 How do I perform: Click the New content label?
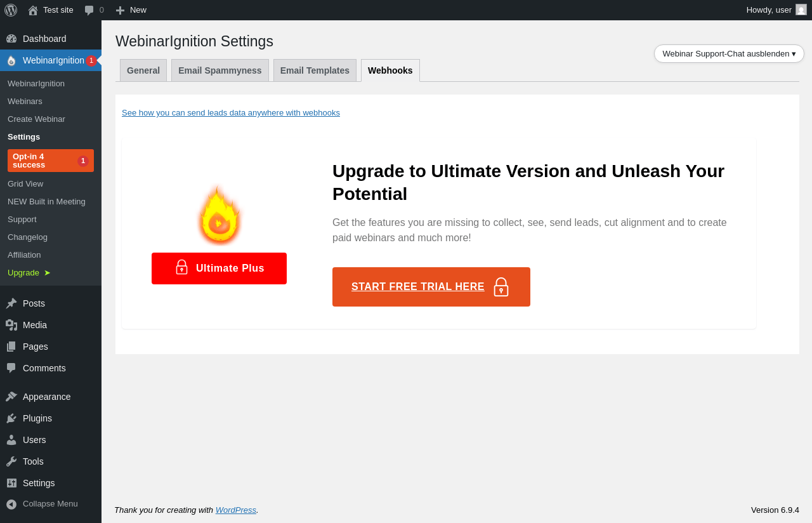click(x=138, y=10)
